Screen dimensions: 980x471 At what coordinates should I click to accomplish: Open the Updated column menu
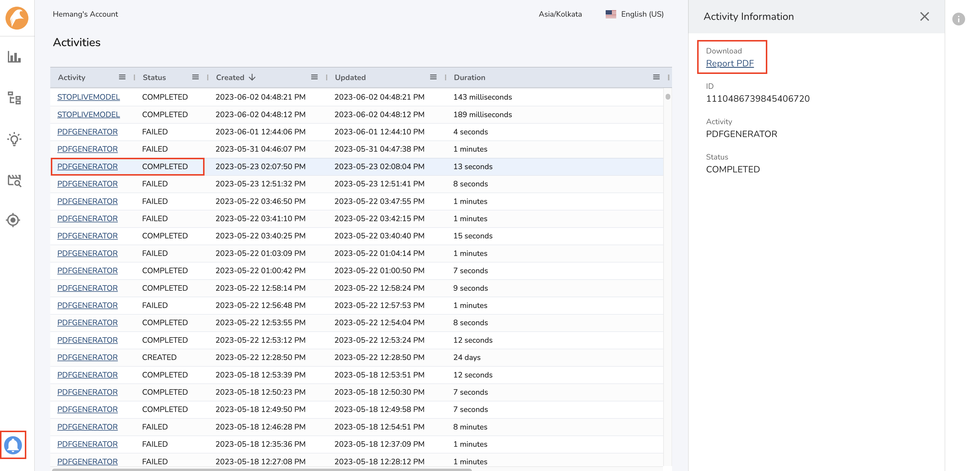click(x=433, y=77)
